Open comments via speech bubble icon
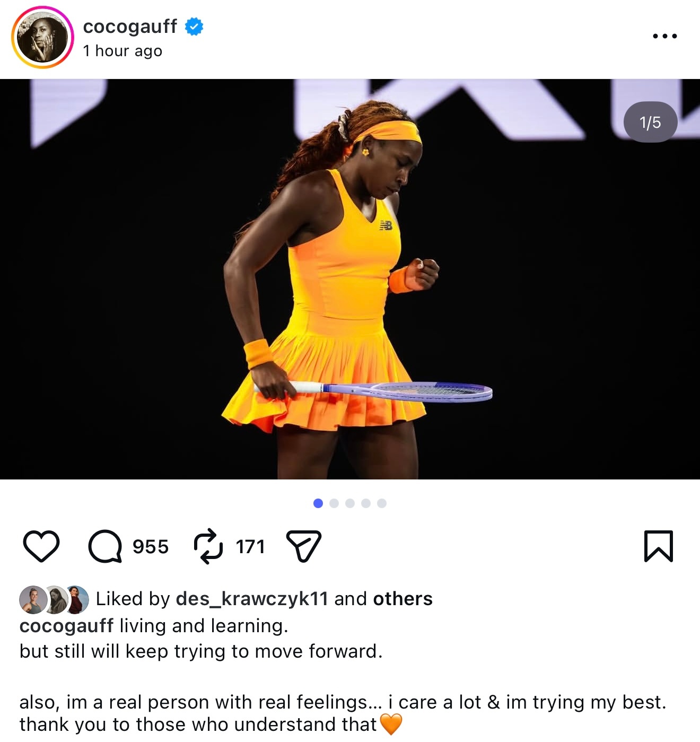The width and height of the screenshot is (700, 742). [x=105, y=546]
